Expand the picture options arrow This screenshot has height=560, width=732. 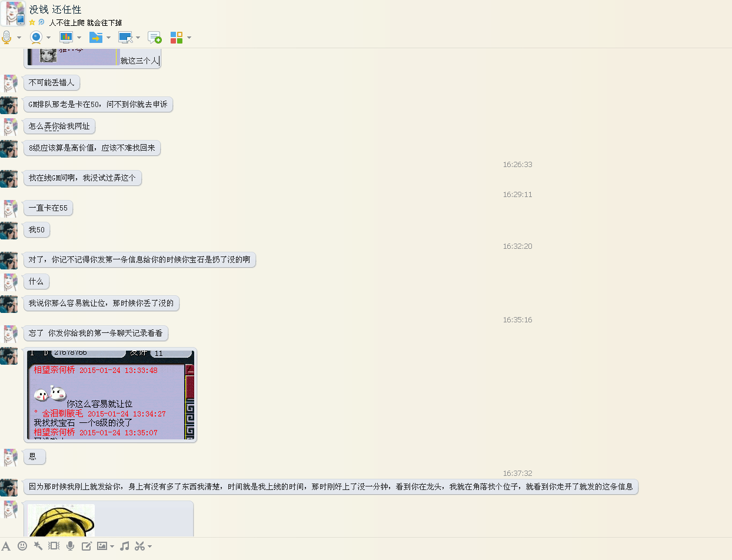112,546
